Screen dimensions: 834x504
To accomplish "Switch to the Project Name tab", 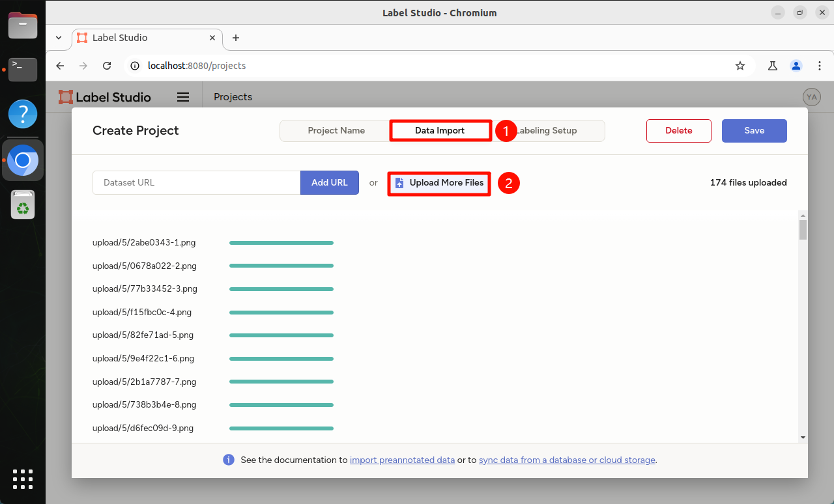I will tap(336, 130).
